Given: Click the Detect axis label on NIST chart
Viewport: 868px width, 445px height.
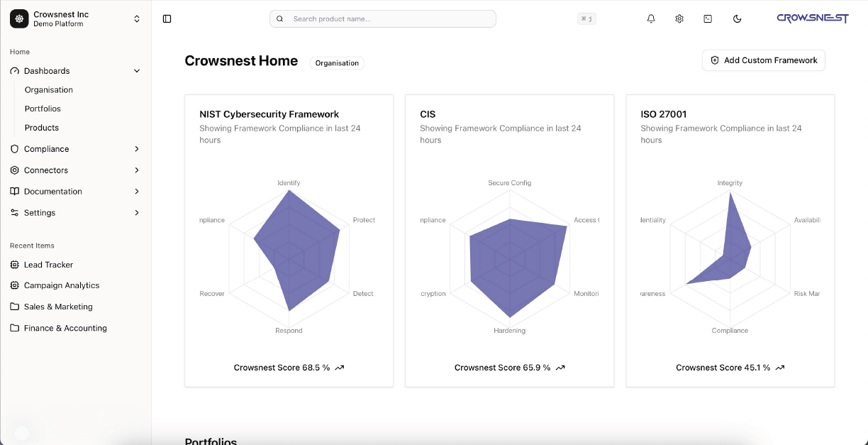Looking at the screenshot, I should [x=363, y=294].
